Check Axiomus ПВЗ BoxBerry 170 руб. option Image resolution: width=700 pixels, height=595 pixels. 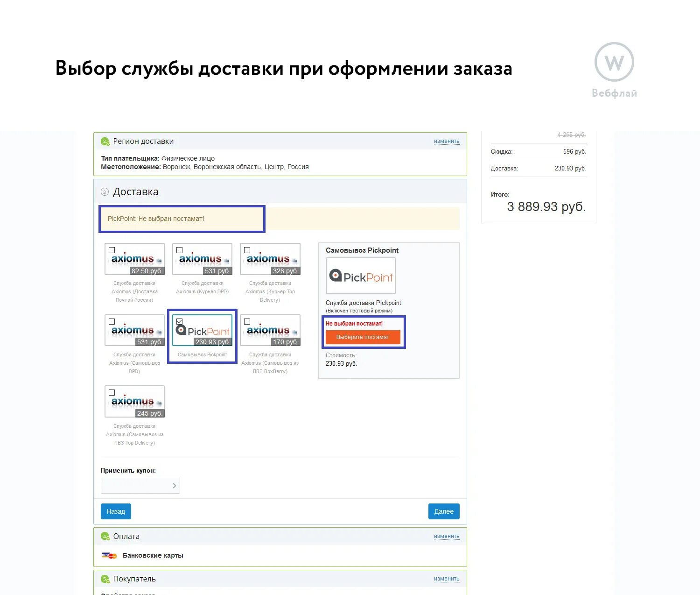247,322
